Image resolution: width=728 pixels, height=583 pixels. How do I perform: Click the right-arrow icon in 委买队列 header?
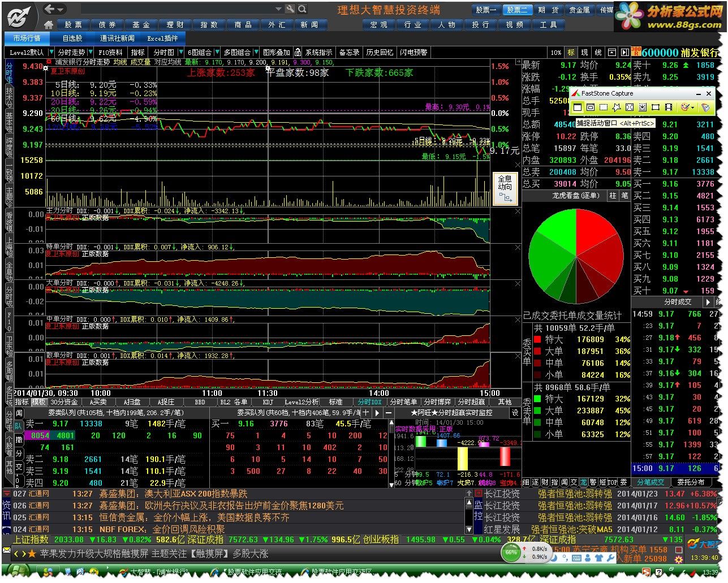pyautogui.click(x=377, y=413)
